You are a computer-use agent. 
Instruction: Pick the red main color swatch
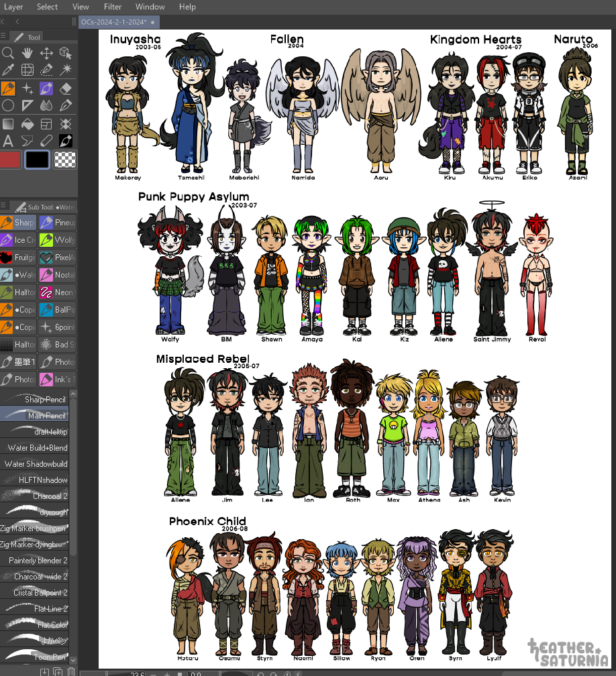10,160
